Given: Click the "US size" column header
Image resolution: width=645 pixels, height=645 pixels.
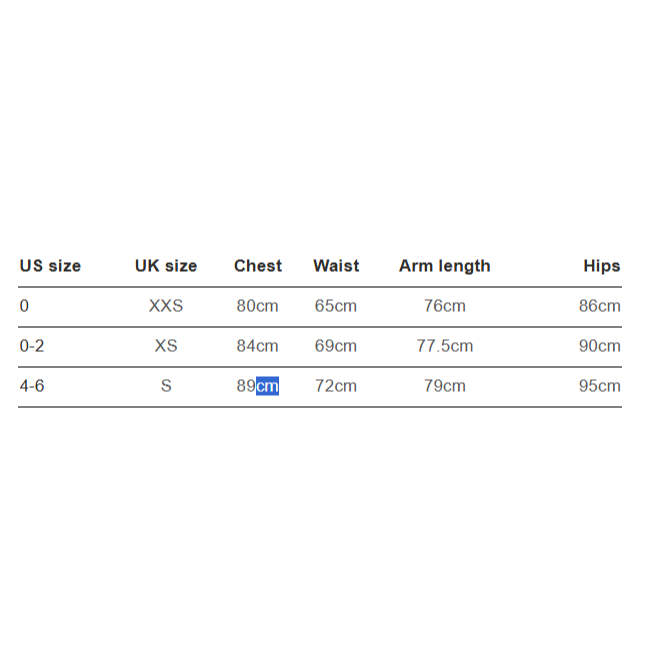Looking at the screenshot, I should coord(50,266).
